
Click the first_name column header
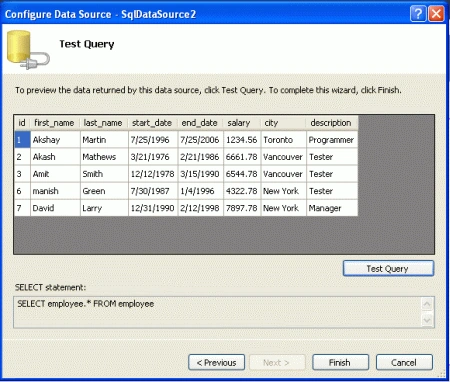(55, 123)
